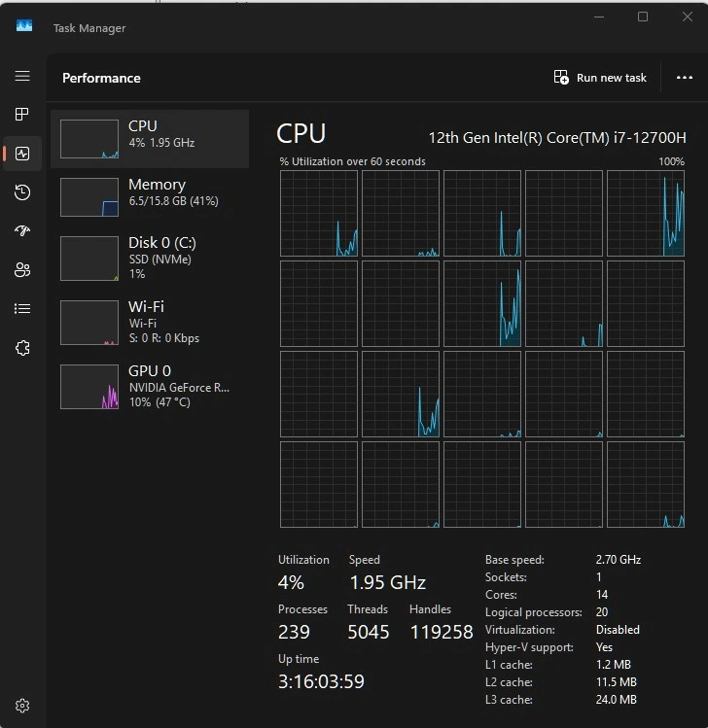Click the Hyper-V support value Yes

point(604,647)
